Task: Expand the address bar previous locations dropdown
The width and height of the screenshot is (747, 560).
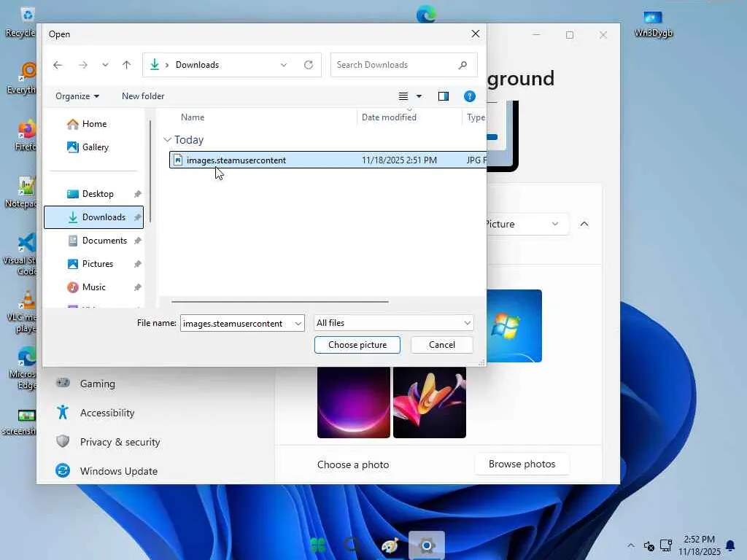Action: click(x=284, y=65)
